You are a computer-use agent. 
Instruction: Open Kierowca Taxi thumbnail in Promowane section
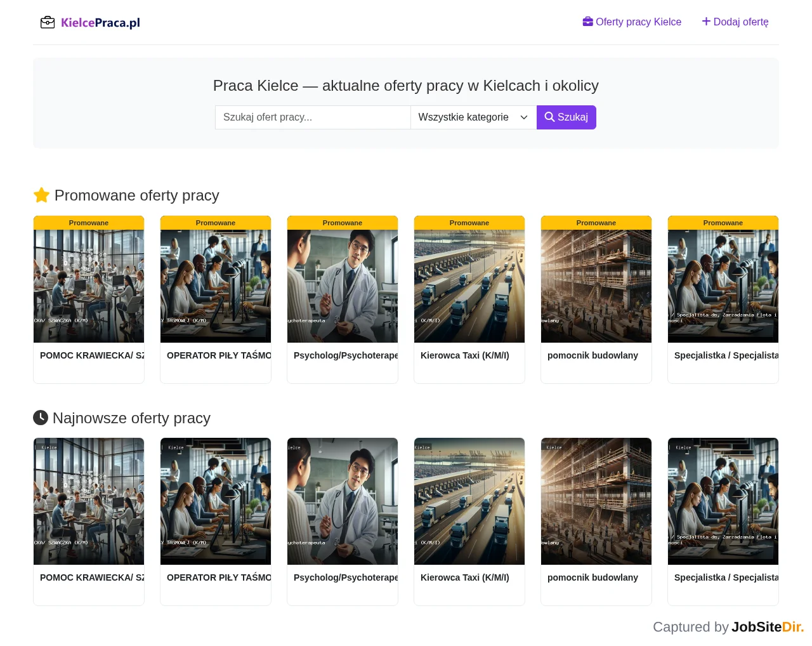469,286
